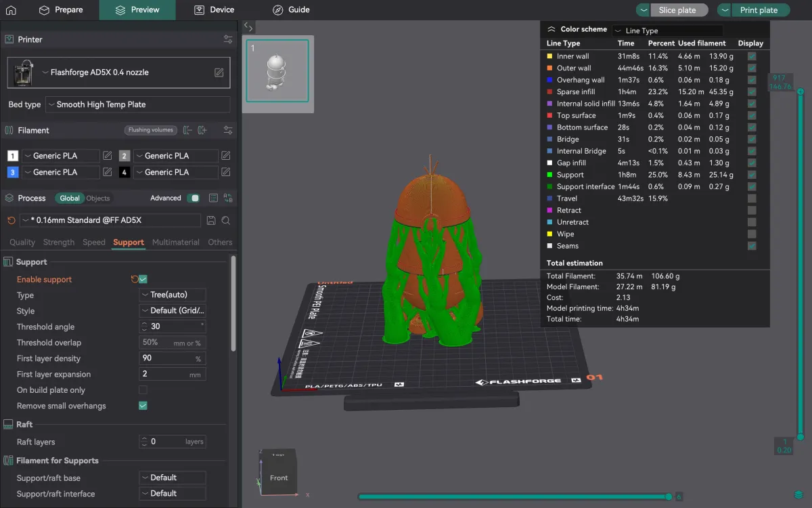
Task: Edit the Flashforge AD5X printer preset icon
Action: point(219,72)
